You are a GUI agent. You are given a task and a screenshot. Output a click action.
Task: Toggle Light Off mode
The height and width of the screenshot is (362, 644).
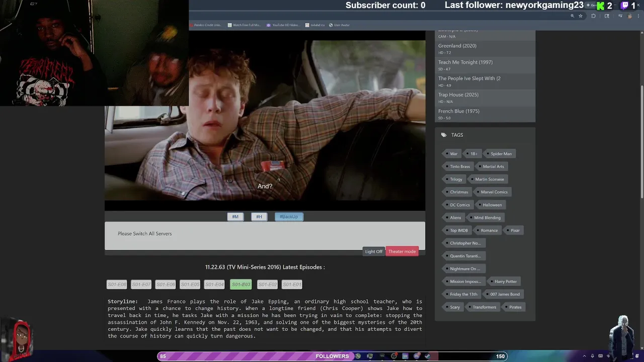[x=374, y=251]
